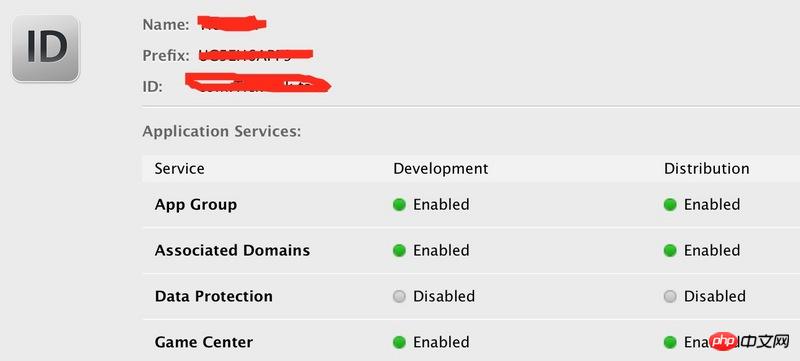Click App Group Distribution green status dot
Image resolution: width=800 pixels, height=361 pixels.
pyautogui.click(x=670, y=205)
